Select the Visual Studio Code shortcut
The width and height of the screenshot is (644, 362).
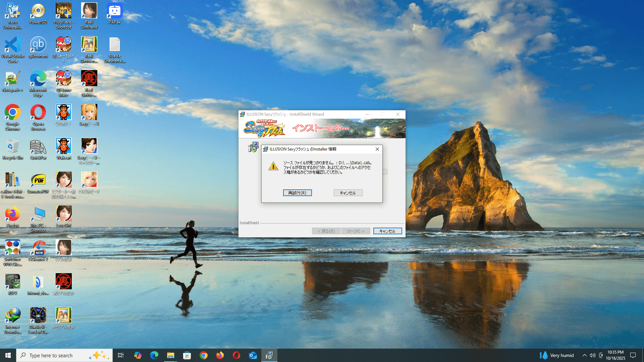click(13, 45)
